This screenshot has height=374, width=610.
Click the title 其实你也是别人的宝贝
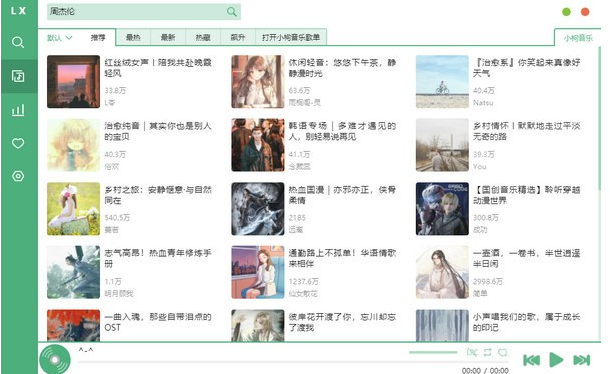[x=158, y=132]
